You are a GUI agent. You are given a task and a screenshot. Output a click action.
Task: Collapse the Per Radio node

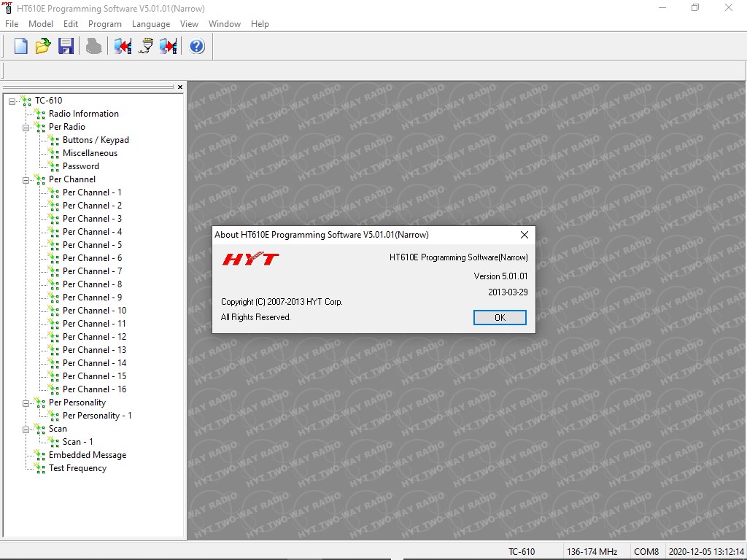[x=26, y=127]
